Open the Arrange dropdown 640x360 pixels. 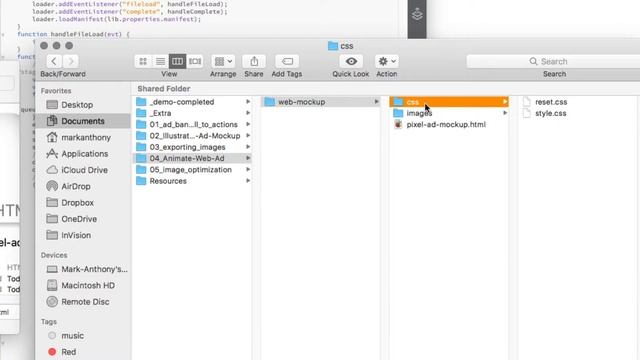click(223, 61)
